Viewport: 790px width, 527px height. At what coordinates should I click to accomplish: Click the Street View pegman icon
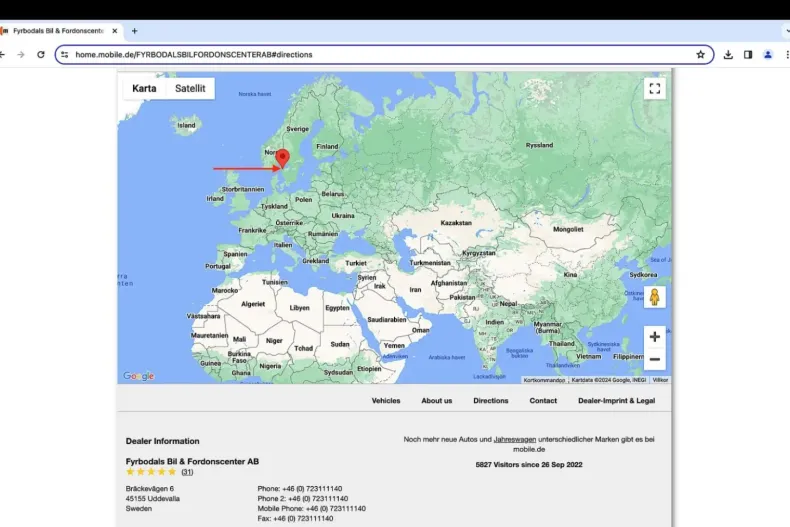coord(654,298)
